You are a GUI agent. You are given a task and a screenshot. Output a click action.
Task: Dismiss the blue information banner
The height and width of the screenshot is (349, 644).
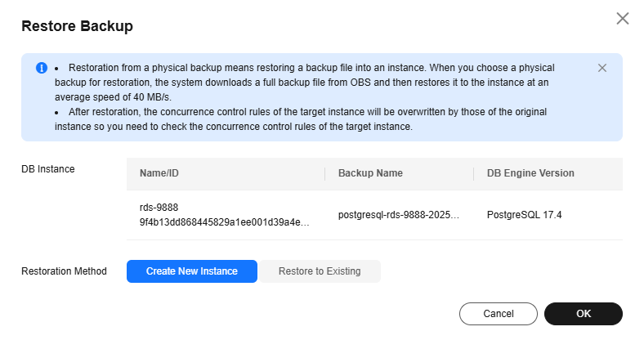click(602, 68)
